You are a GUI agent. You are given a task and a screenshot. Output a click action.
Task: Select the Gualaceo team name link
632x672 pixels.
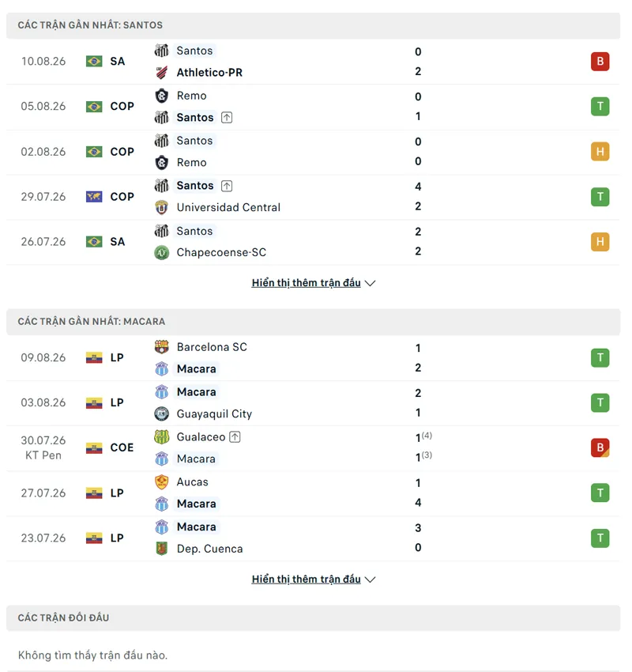point(201,437)
